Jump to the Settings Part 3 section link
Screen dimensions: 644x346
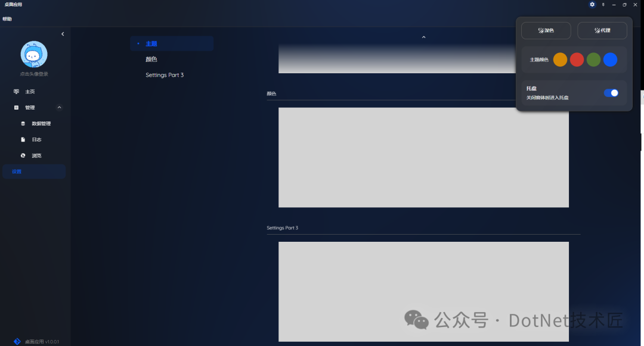pyautogui.click(x=165, y=74)
